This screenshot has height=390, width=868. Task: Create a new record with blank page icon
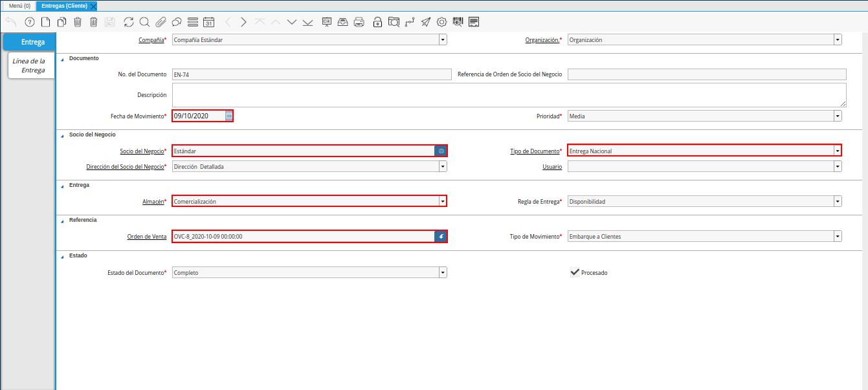[x=45, y=22]
